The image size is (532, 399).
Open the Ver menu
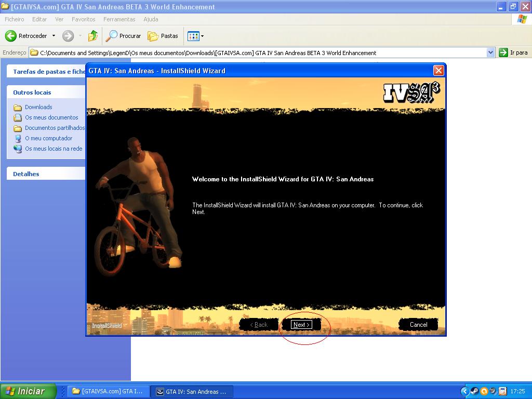(x=59, y=19)
